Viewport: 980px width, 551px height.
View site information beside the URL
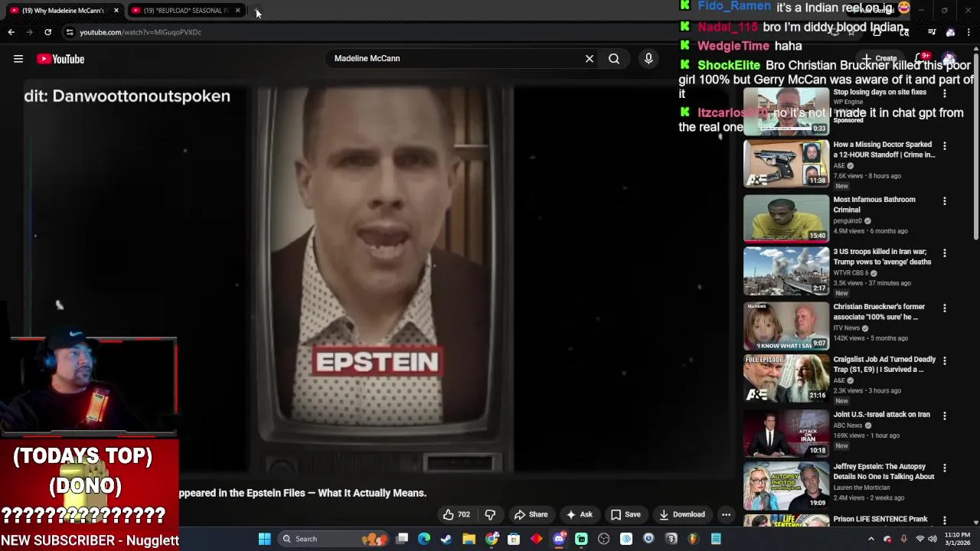70,32
